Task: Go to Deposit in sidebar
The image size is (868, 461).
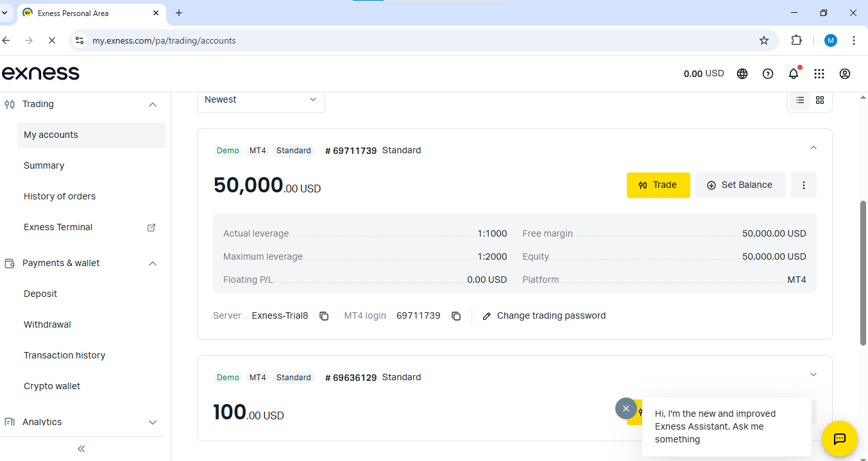Action: click(x=40, y=294)
